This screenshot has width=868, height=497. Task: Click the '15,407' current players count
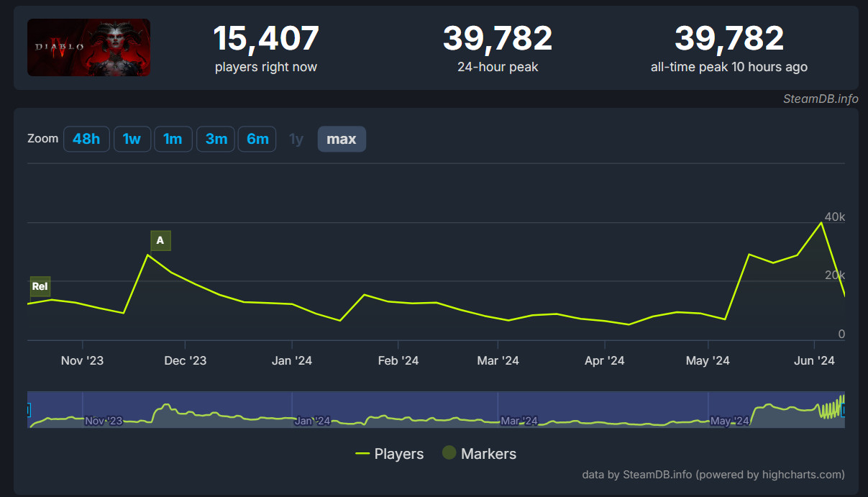pyautogui.click(x=266, y=38)
